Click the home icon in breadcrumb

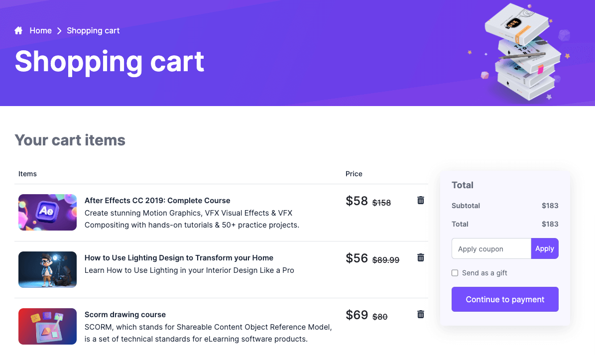point(19,31)
